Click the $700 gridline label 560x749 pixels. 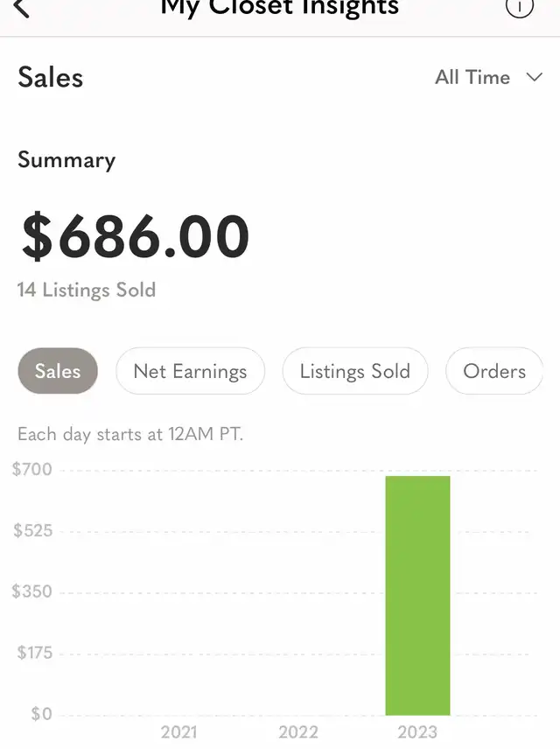[32, 470]
